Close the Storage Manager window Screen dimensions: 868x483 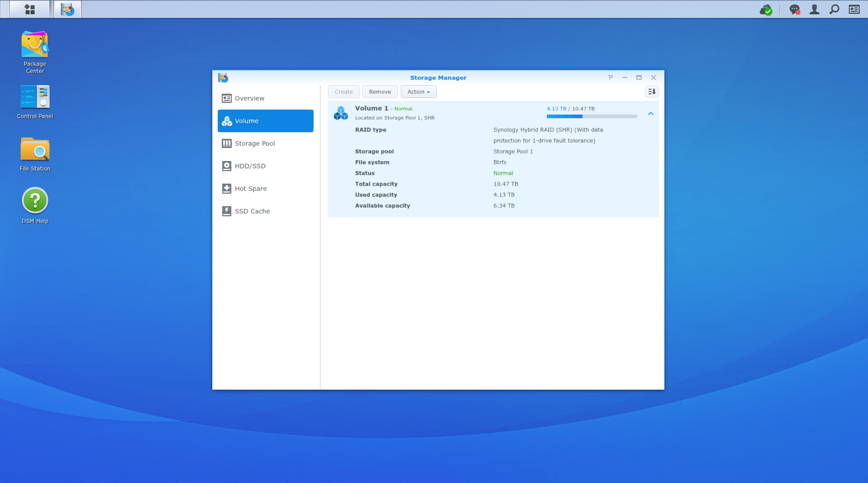654,78
